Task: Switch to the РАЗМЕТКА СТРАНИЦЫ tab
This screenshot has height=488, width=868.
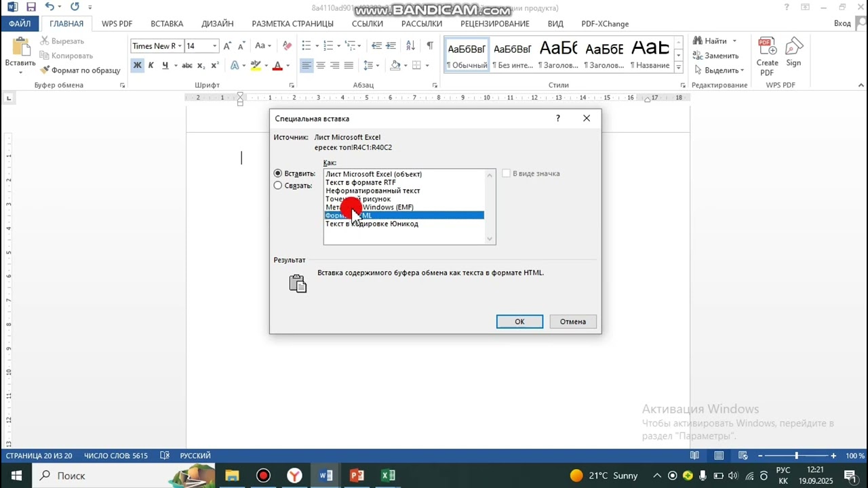Action: pos(293,23)
